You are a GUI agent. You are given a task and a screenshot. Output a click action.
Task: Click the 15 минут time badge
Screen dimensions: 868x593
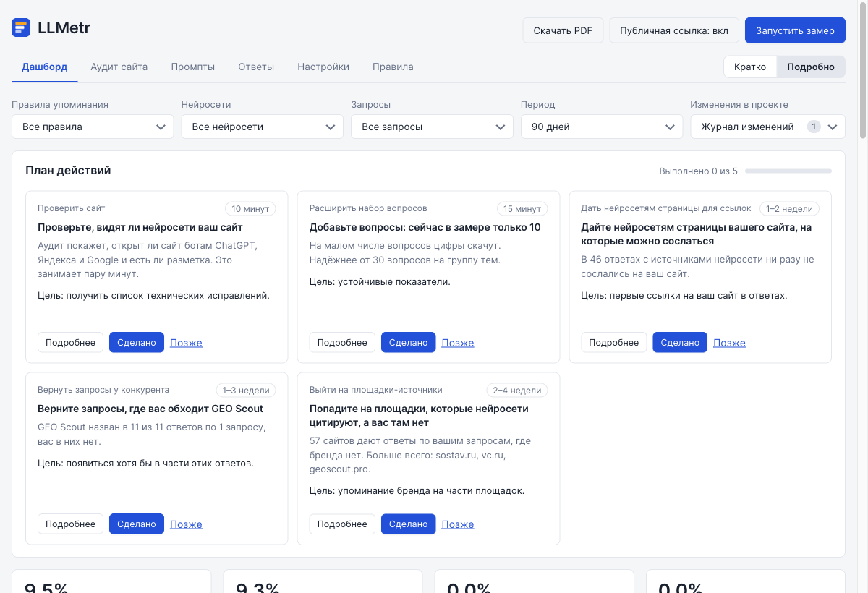click(522, 209)
